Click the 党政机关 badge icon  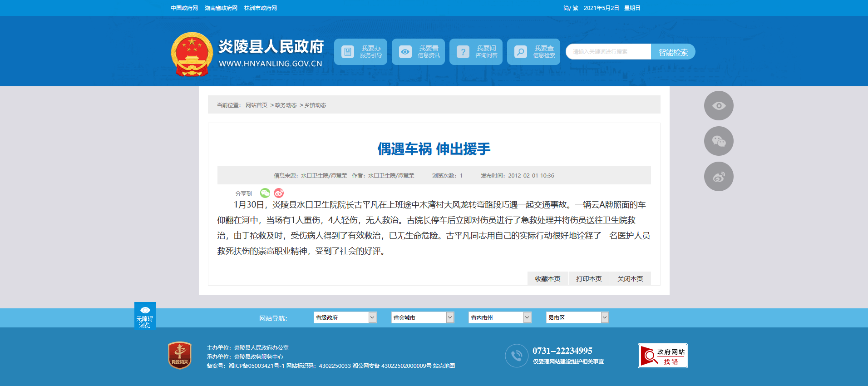click(180, 355)
